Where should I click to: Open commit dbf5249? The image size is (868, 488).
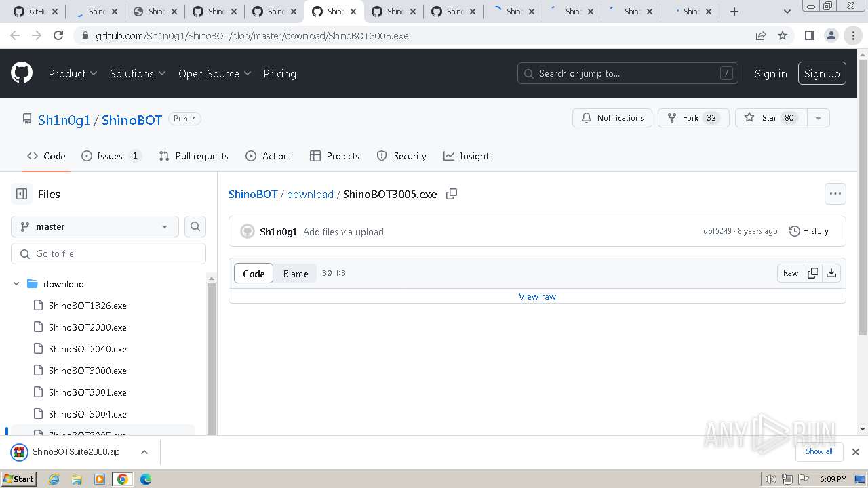tap(717, 231)
